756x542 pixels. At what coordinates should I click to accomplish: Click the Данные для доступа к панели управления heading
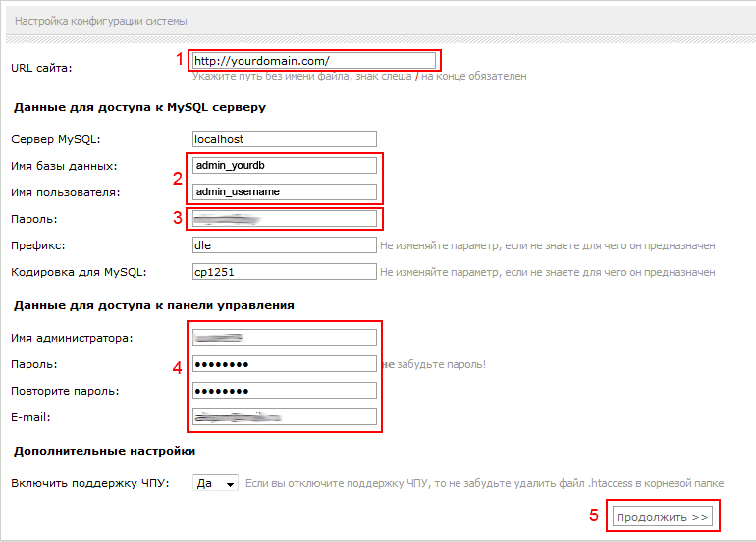pos(153,305)
